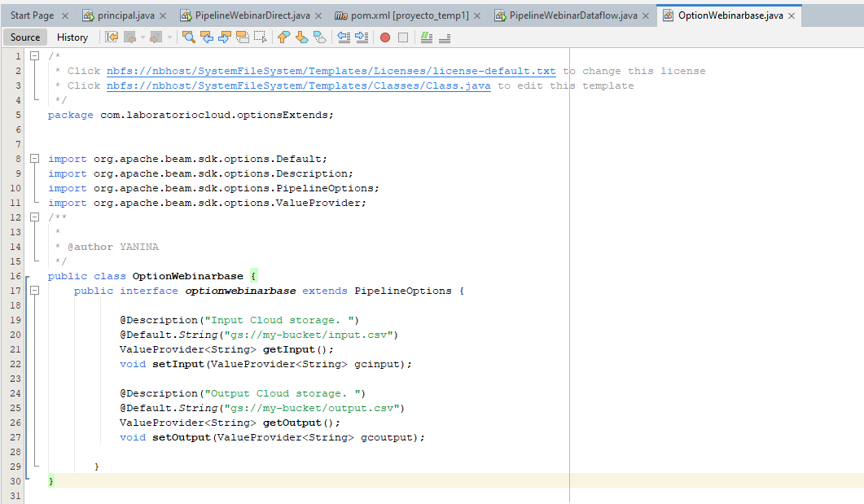Start recording a macro
The height and width of the screenshot is (504, 864).
click(384, 37)
